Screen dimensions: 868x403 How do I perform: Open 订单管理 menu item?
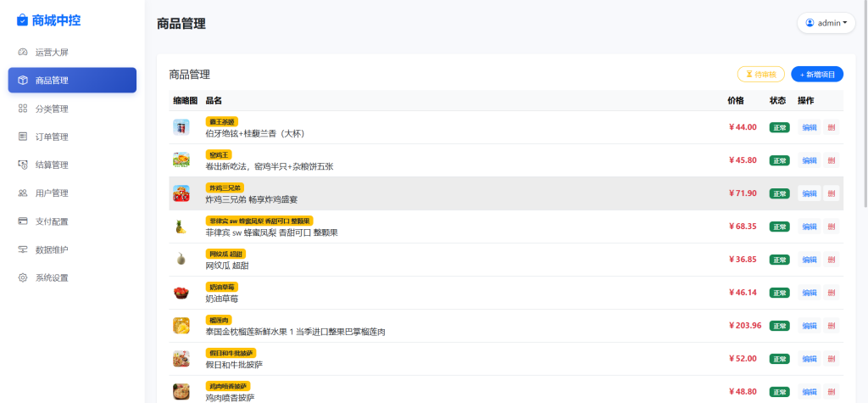(72, 137)
